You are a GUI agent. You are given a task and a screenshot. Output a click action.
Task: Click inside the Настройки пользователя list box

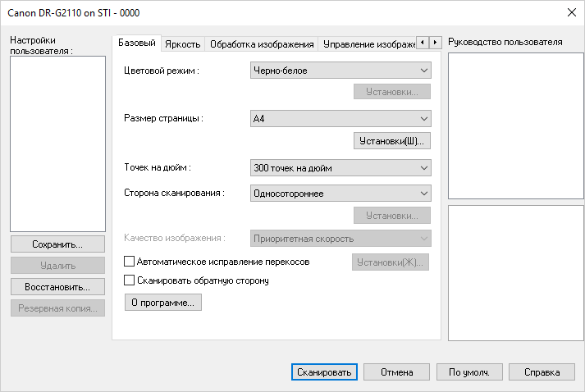pos(57,144)
